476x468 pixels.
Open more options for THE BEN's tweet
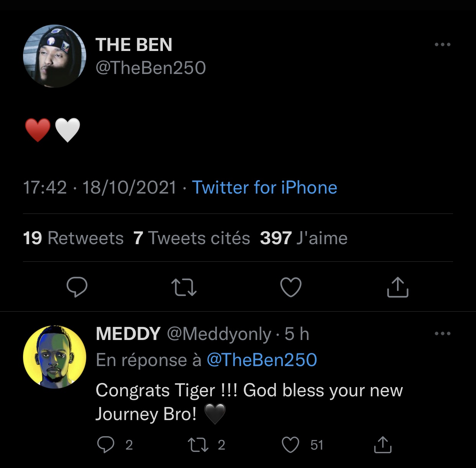tap(443, 44)
